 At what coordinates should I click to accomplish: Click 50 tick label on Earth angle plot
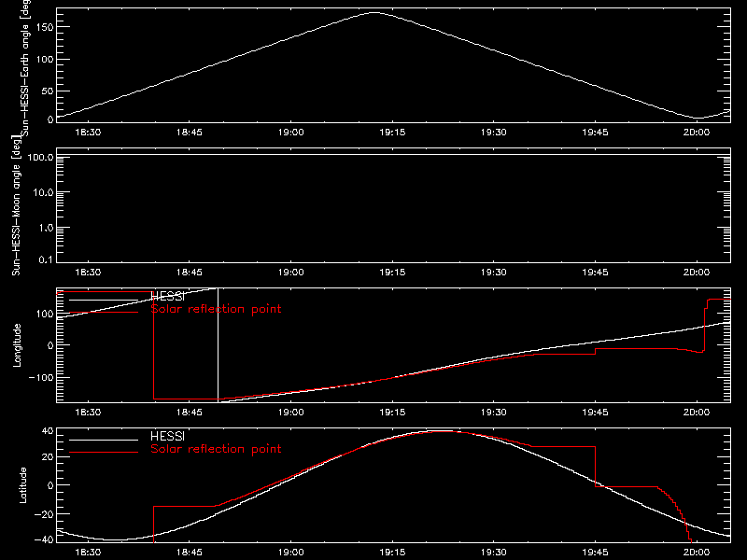(48, 91)
